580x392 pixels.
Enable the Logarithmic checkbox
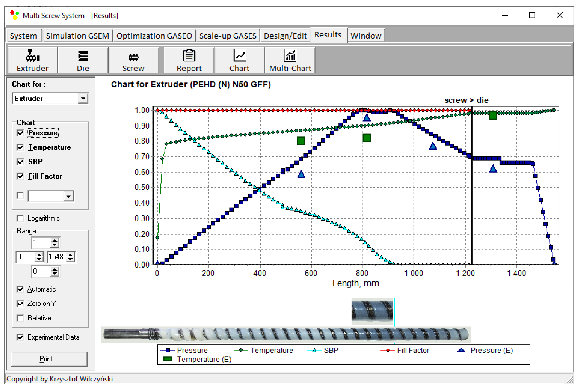pos(20,218)
